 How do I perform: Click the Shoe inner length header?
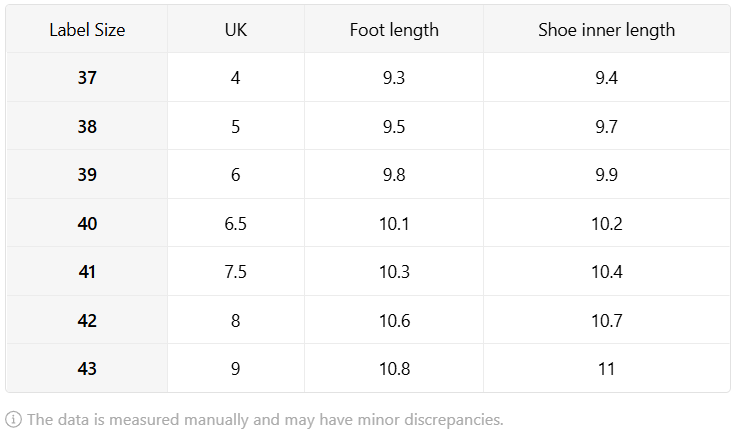[x=607, y=30]
